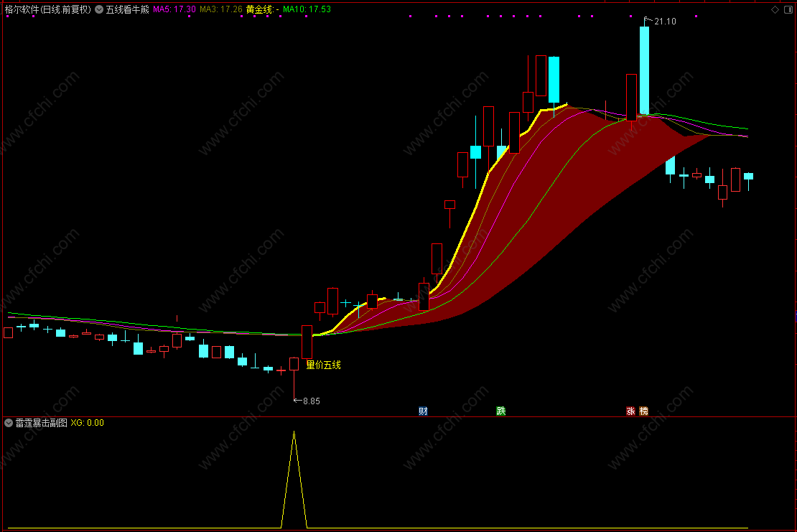The image size is (797, 532).
Task: Select the MA5: 17.30 legend label
Action: tap(174, 9)
